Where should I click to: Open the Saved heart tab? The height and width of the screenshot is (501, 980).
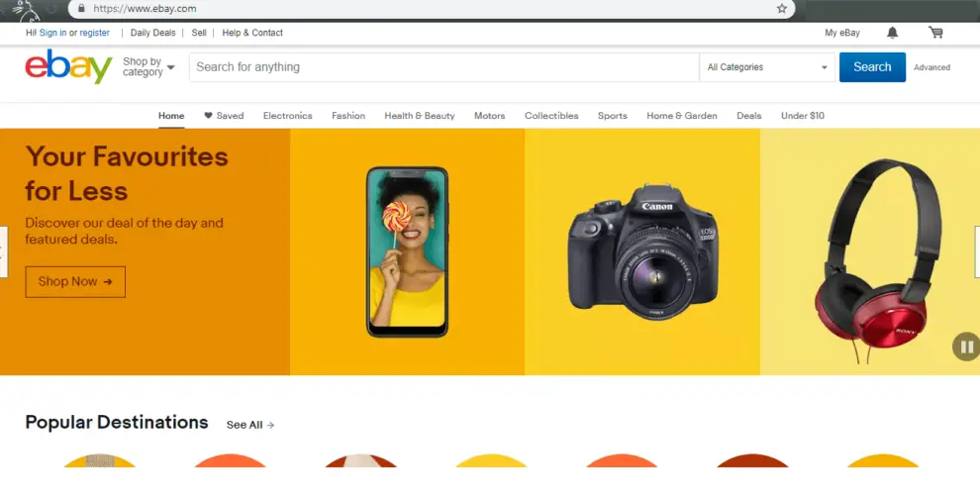tap(224, 116)
